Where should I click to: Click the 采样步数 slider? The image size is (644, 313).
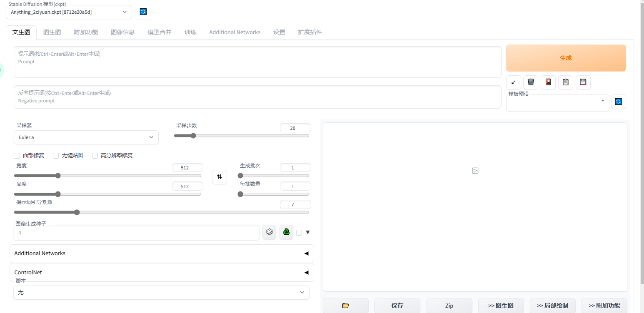click(242, 136)
